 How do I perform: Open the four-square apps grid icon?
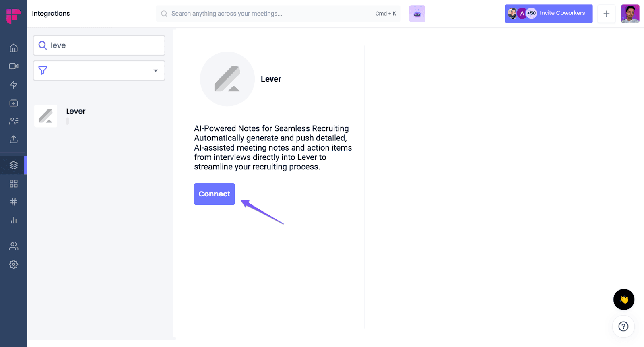tap(14, 184)
